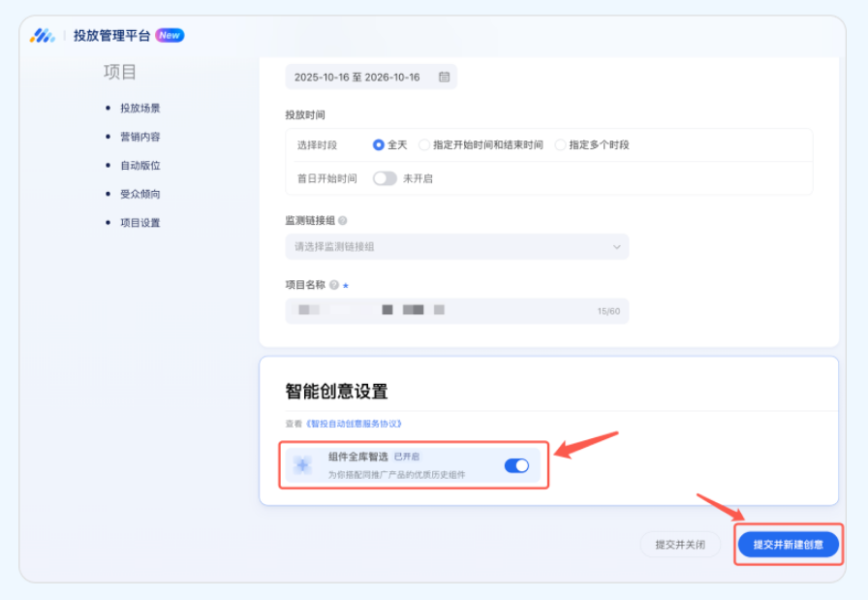
Task: Open 受众倾向 in the sidebar
Action: tap(139, 194)
